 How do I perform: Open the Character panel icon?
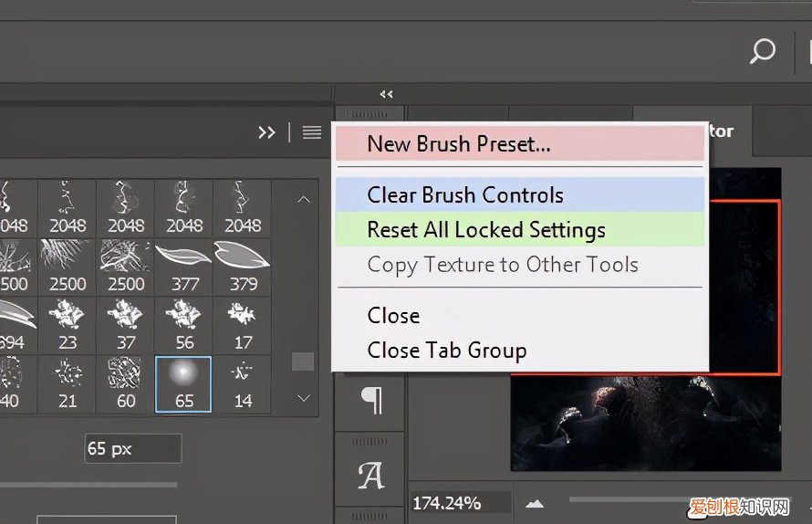pos(370,475)
